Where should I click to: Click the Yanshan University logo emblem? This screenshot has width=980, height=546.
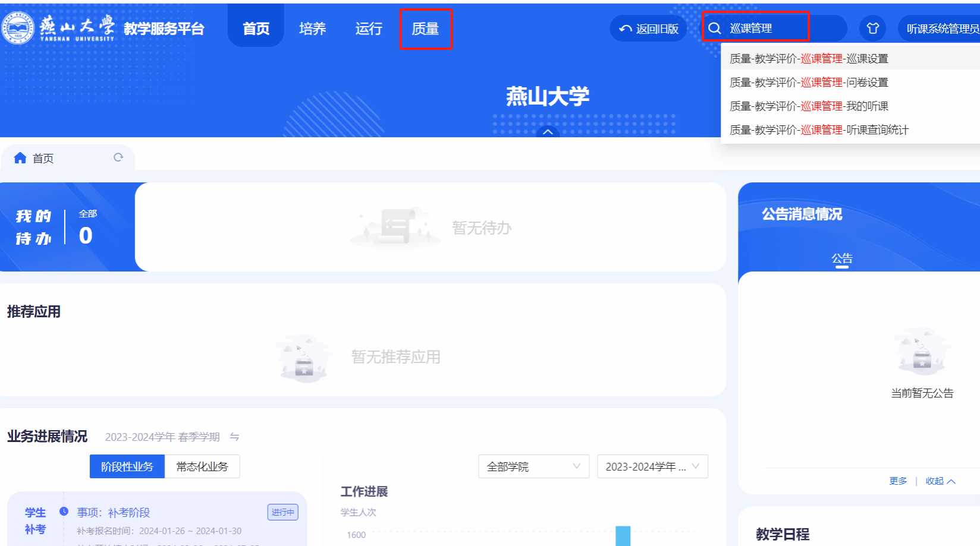click(x=18, y=28)
